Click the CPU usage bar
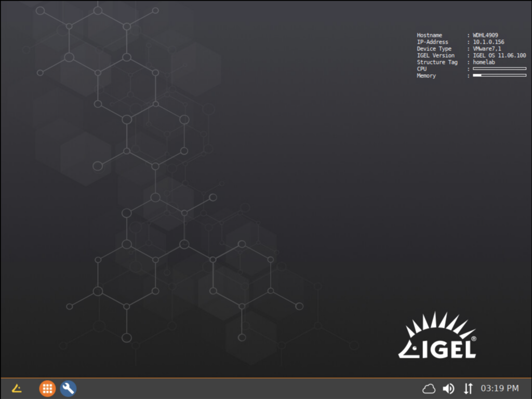The height and width of the screenshot is (399, 532). tap(499, 69)
